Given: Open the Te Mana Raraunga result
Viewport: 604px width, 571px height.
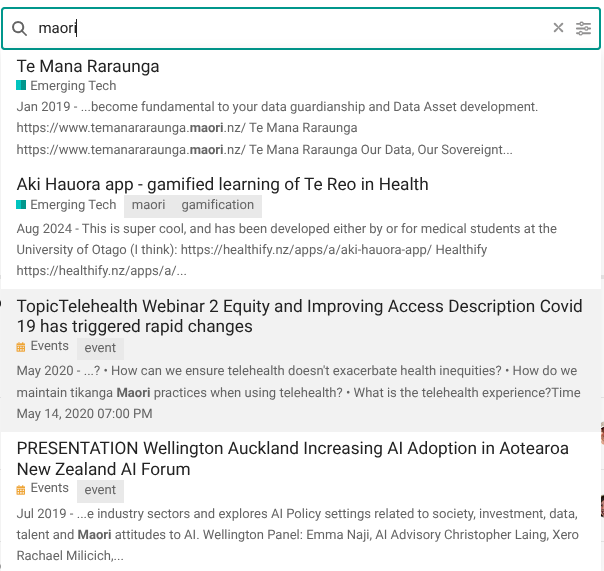Looking at the screenshot, I should [x=88, y=66].
